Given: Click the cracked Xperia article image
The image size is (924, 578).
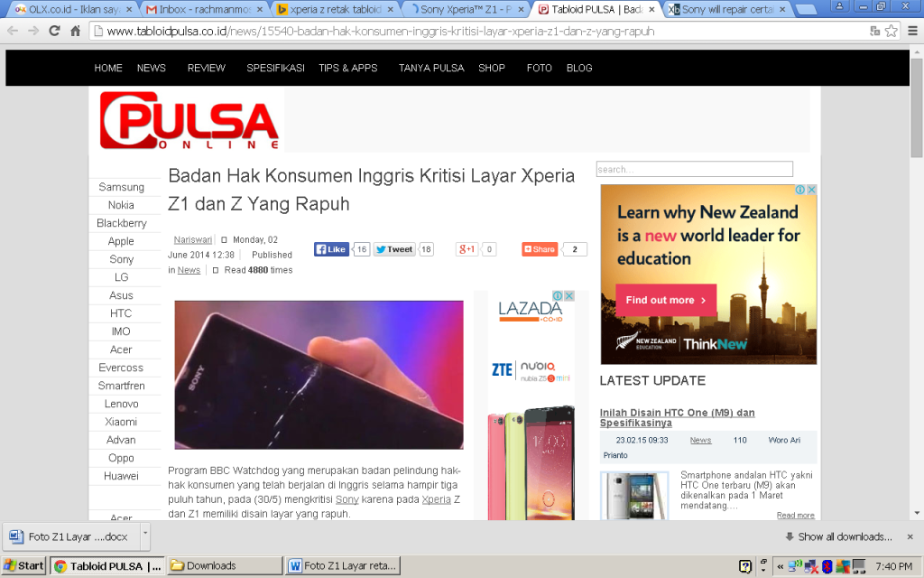Looking at the screenshot, I should (x=319, y=375).
